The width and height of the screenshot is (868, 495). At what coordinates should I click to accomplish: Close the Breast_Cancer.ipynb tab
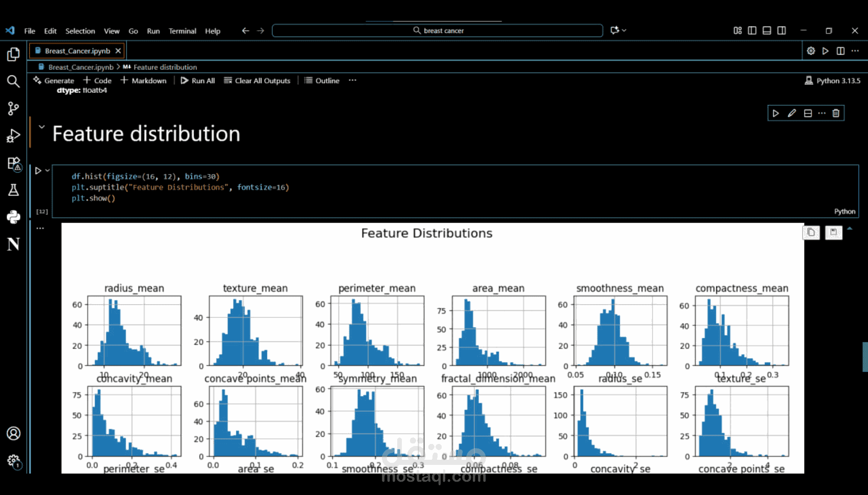click(118, 51)
